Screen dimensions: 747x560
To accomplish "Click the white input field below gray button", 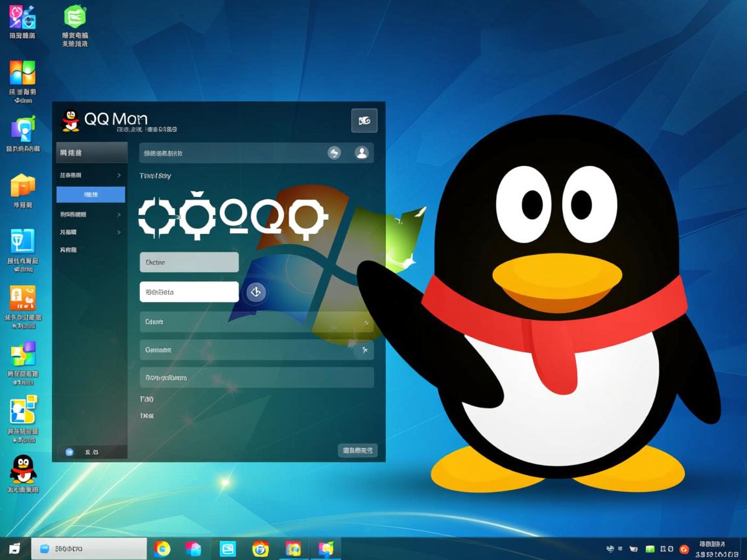I will click(x=189, y=292).
